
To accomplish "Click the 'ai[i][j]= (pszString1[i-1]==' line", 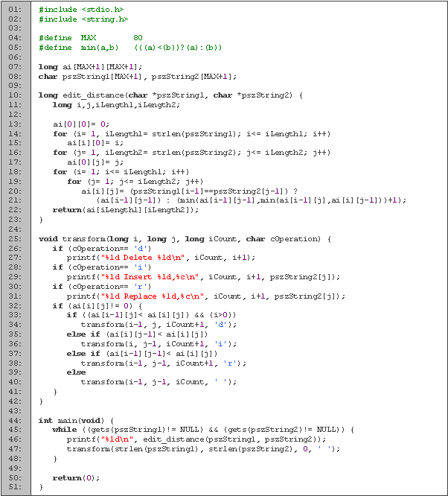I will [x=189, y=191].
